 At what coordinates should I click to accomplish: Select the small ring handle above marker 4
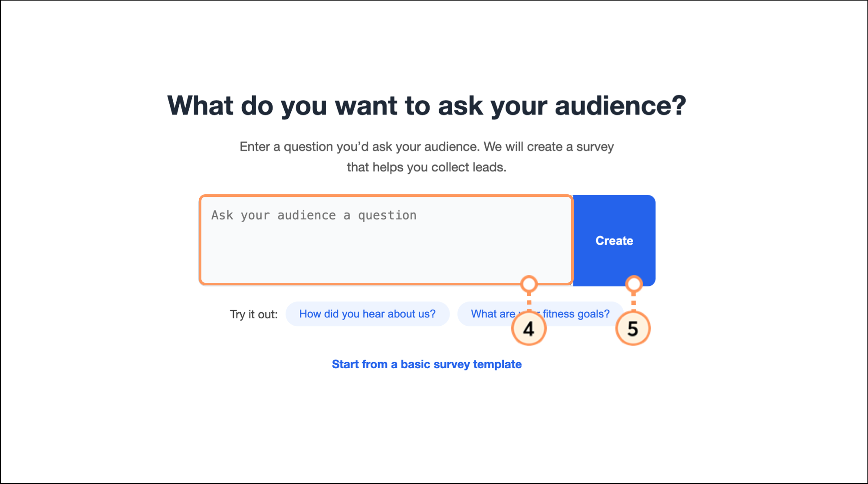coord(529,284)
